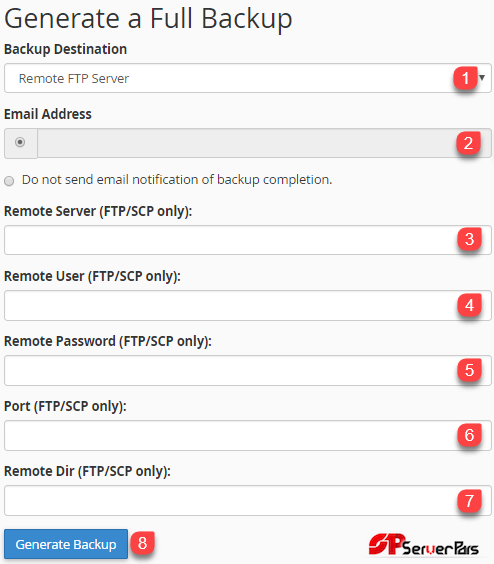
Task: Select the do-not-send email notification radio
Action: [x=9, y=181]
